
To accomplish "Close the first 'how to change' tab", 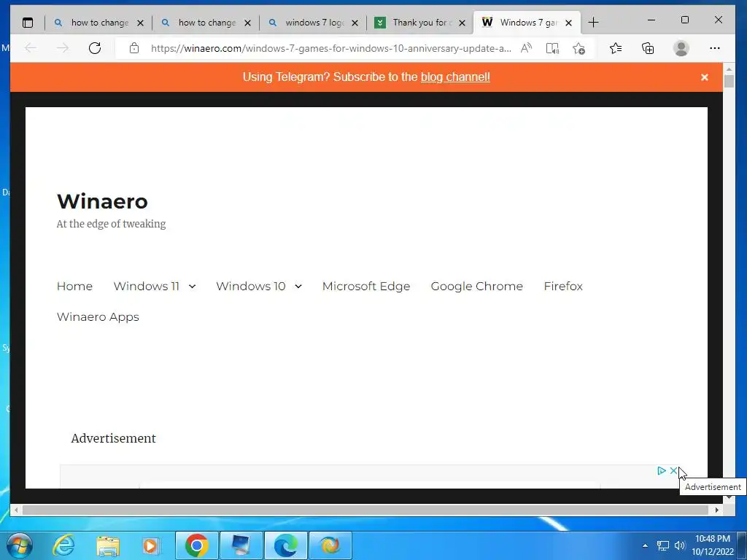I will [140, 23].
